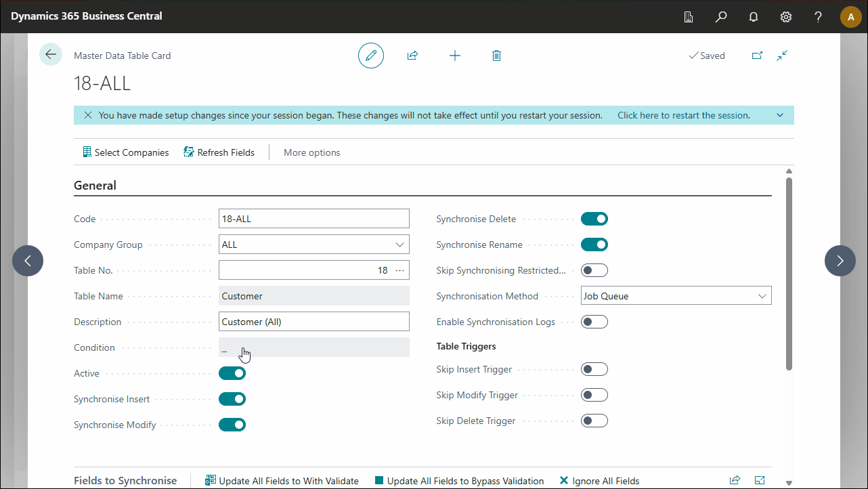Open Table No. lookup ellipsis

[400, 270]
